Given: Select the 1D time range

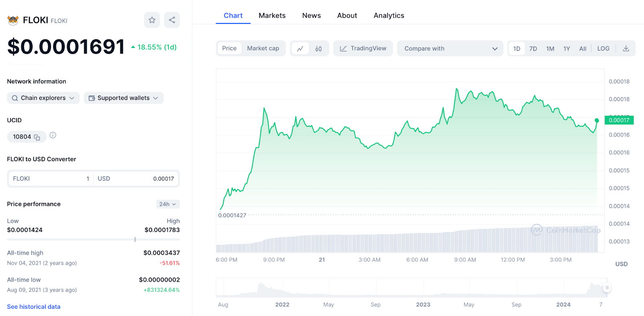Looking at the screenshot, I should coord(517,49).
